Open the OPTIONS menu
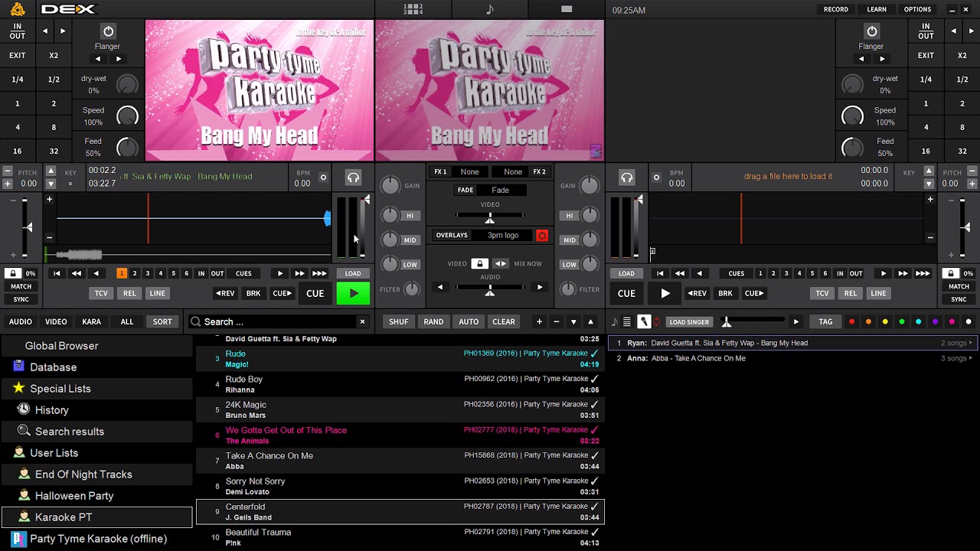Image resolution: width=980 pixels, height=551 pixels. coord(917,9)
